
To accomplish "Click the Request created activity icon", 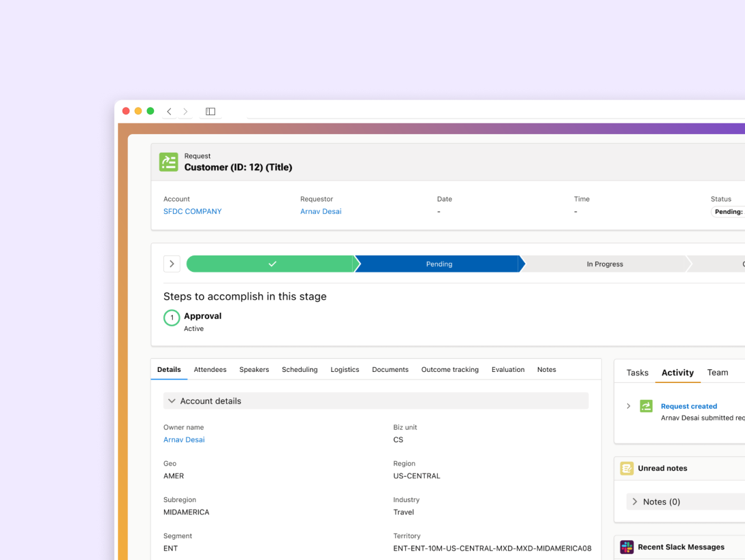I will (646, 406).
